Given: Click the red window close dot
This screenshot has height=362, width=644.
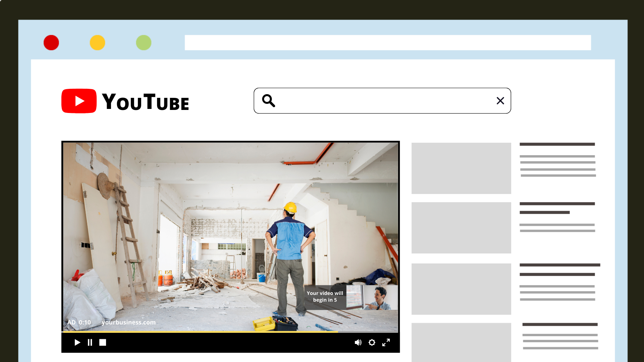Looking at the screenshot, I should [x=51, y=43].
